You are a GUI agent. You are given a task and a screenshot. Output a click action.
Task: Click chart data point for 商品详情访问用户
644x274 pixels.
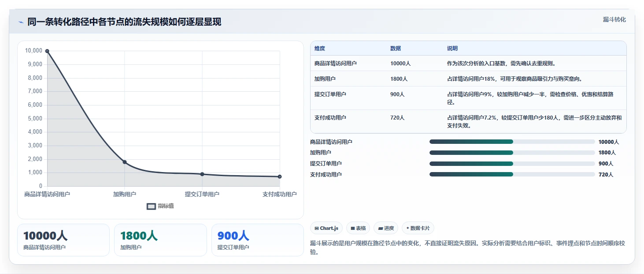click(x=47, y=51)
